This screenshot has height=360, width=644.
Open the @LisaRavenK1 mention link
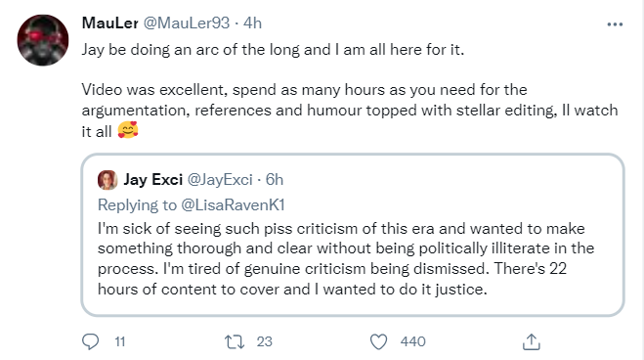pos(233,204)
